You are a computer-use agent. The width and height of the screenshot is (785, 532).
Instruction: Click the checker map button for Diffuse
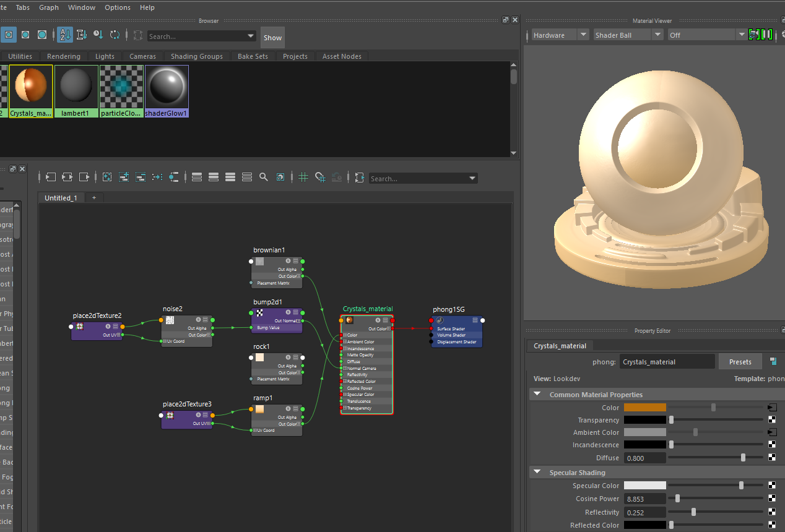(x=772, y=458)
